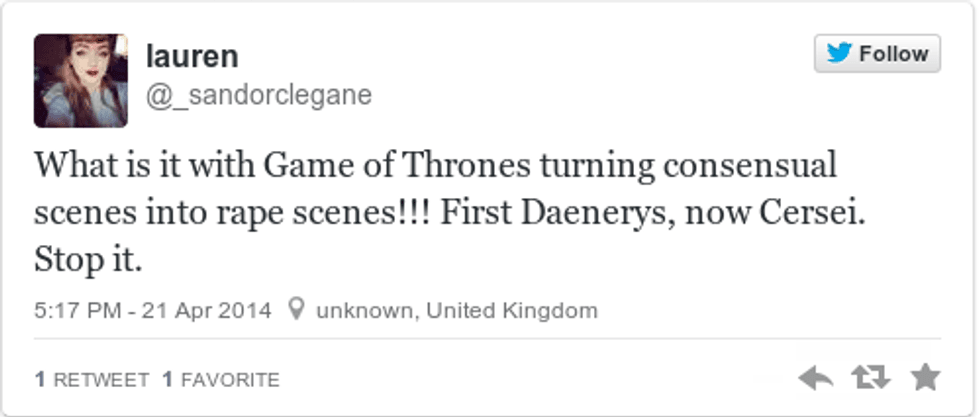Retweet using the retweet arrows icon

[870, 377]
